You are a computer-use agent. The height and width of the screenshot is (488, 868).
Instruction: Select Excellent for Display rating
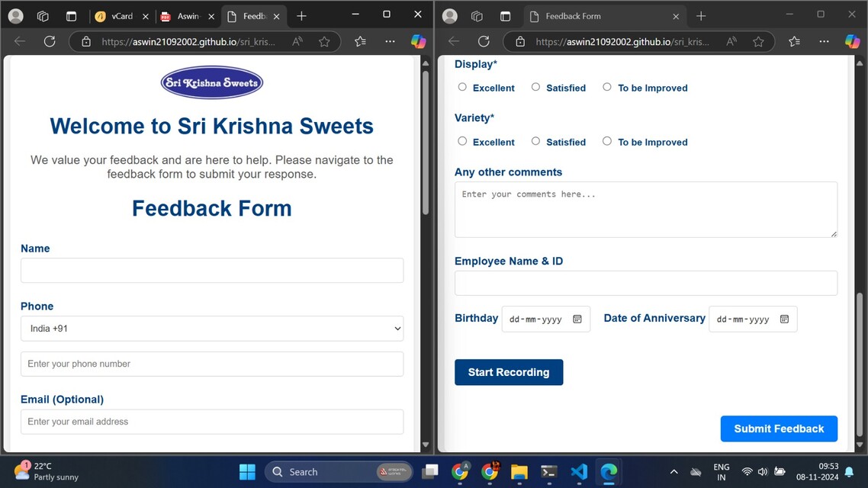tap(462, 87)
